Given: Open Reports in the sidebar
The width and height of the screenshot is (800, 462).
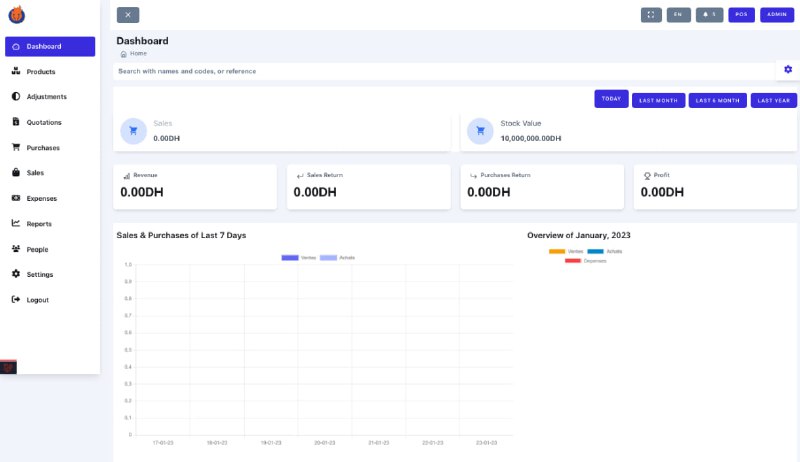Looking at the screenshot, I should click(x=50, y=224).
